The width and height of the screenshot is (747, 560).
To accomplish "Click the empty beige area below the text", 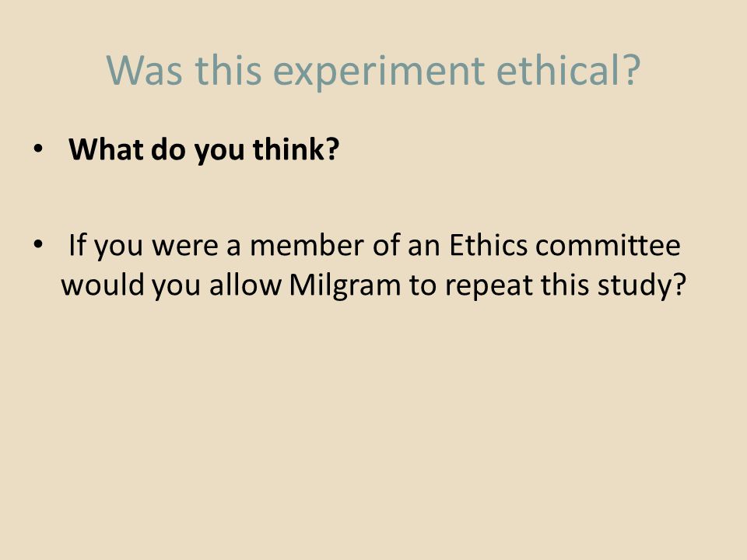I will pyautogui.click(x=373, y=429).
